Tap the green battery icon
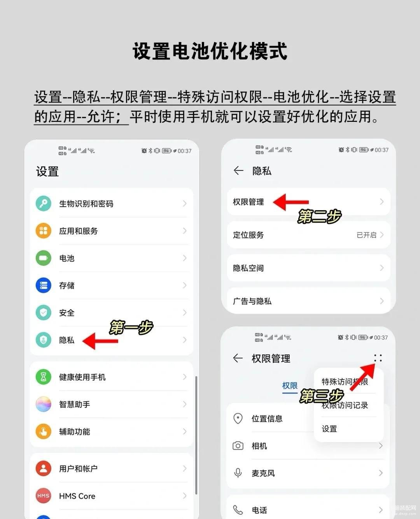The image size is (420, 519). click(44, 258)
